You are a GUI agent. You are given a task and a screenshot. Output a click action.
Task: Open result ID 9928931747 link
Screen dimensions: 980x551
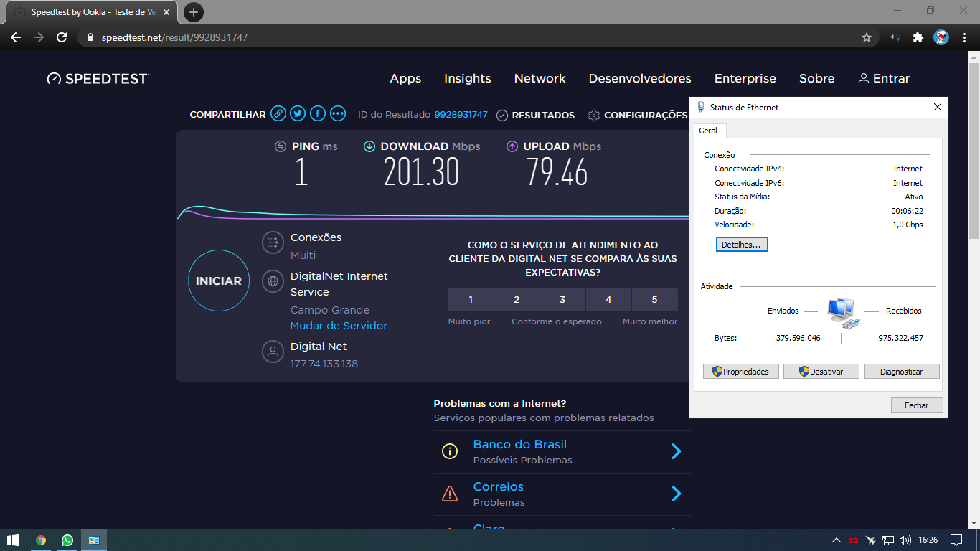(461, 115)
